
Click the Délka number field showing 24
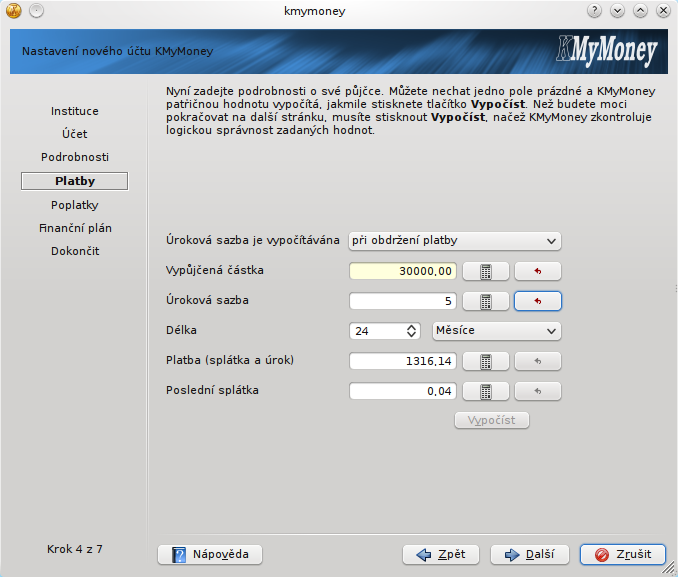pyautogui.click(x=378, y=331)
